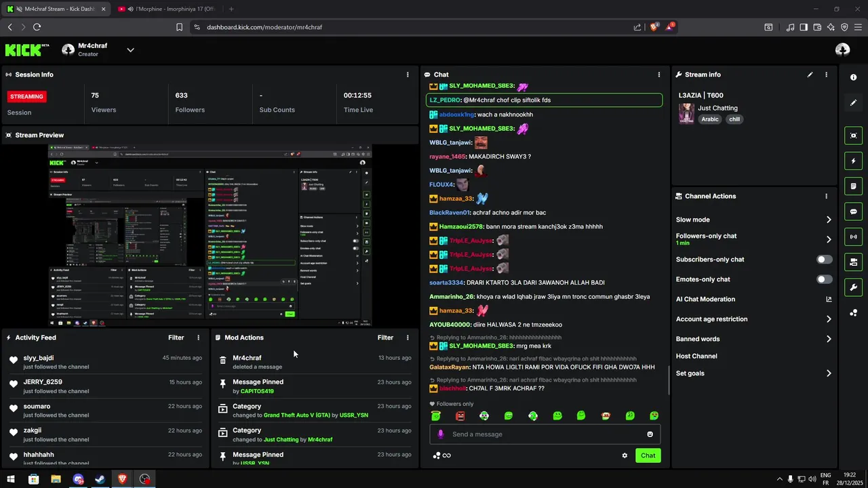Expand Slow mode options

(x=829, y=220)
